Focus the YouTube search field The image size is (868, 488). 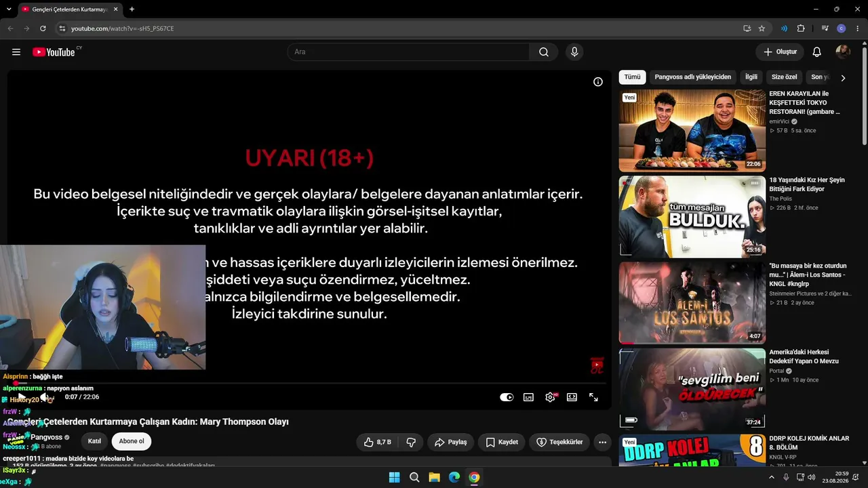click(408, 52)
